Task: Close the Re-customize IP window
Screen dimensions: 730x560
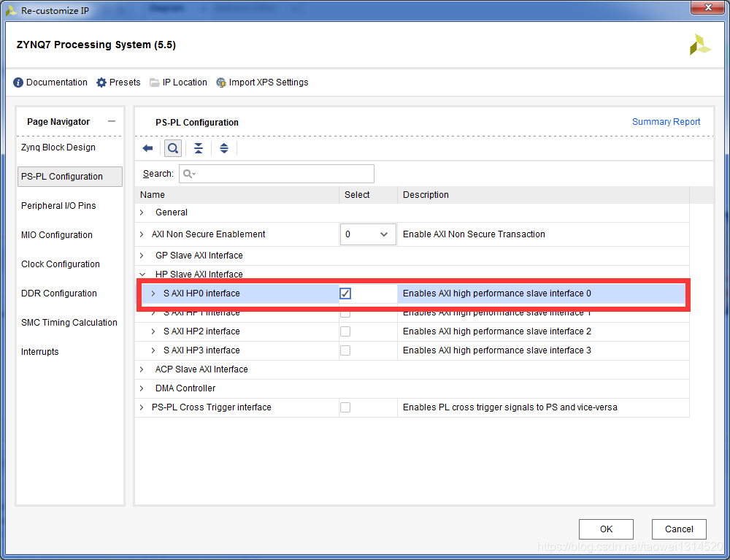Action: [x=707, y=8]
